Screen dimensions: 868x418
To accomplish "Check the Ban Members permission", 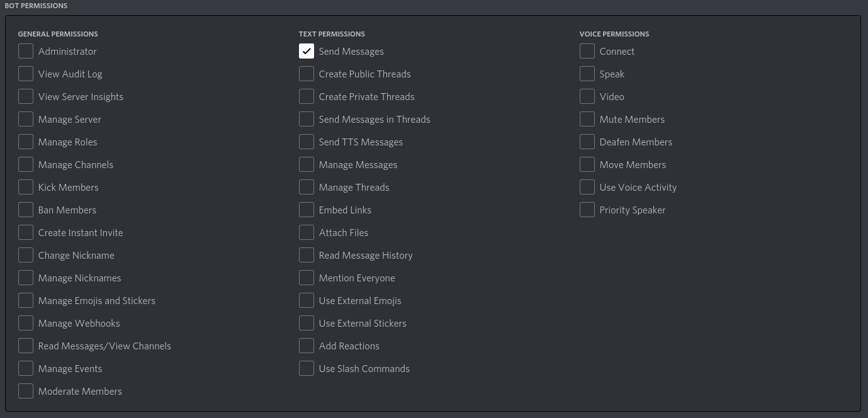I will click(26, 210).
